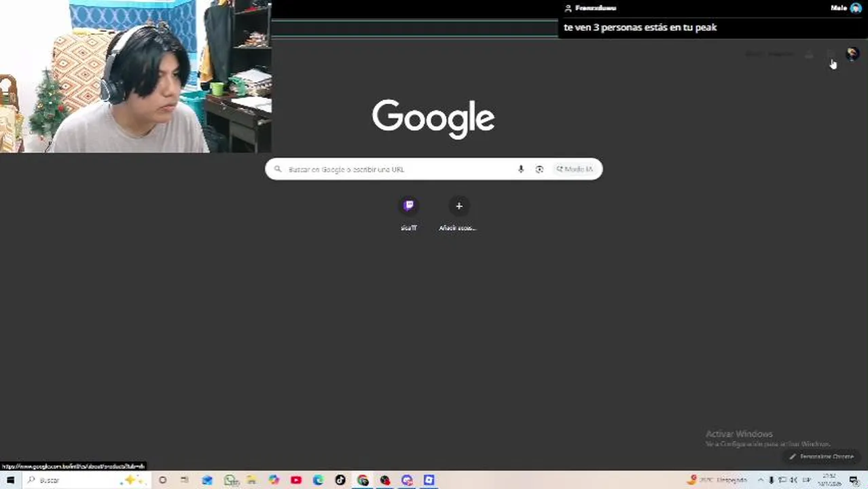Open the Windows Start menu
This screenshot has height=489, width=868.
click(x=10, y=480)
